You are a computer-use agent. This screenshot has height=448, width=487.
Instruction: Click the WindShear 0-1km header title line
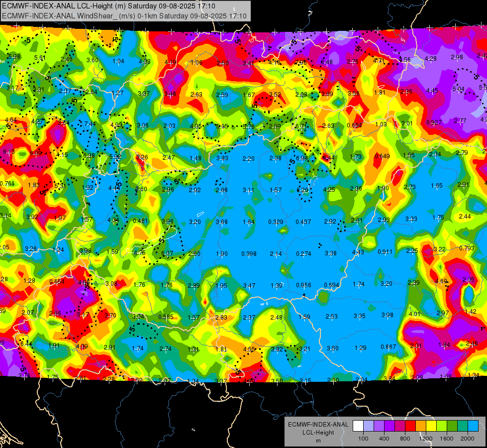coord(124,16)
